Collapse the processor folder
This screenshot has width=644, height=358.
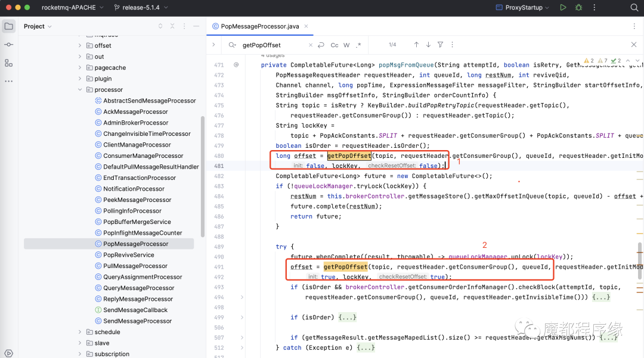tap(80, 90)
